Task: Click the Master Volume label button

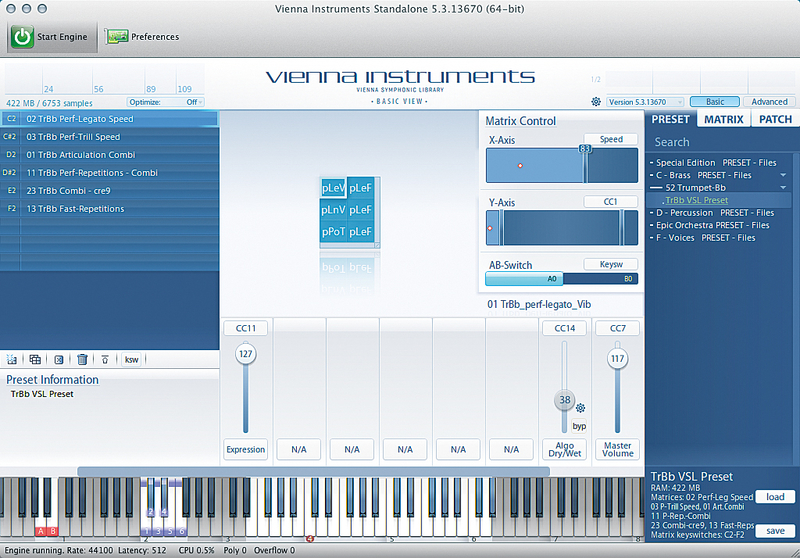Action: click(617, 449)
